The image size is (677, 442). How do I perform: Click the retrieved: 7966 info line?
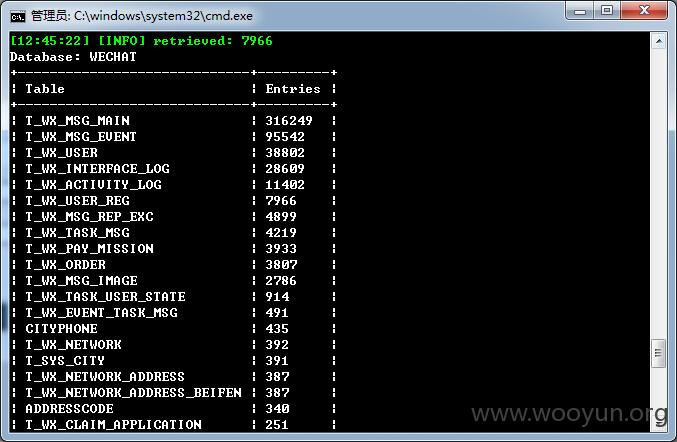tap(141, 41)
